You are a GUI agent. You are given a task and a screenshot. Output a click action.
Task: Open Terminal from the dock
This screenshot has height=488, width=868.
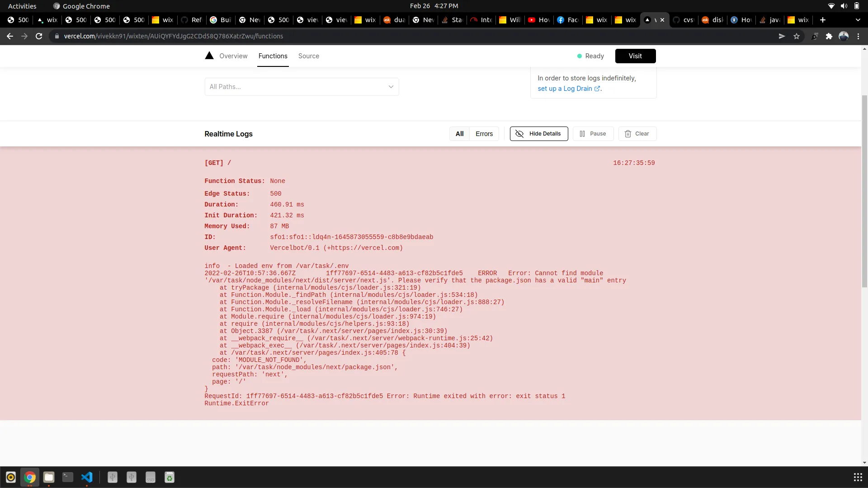coord(68,477)
